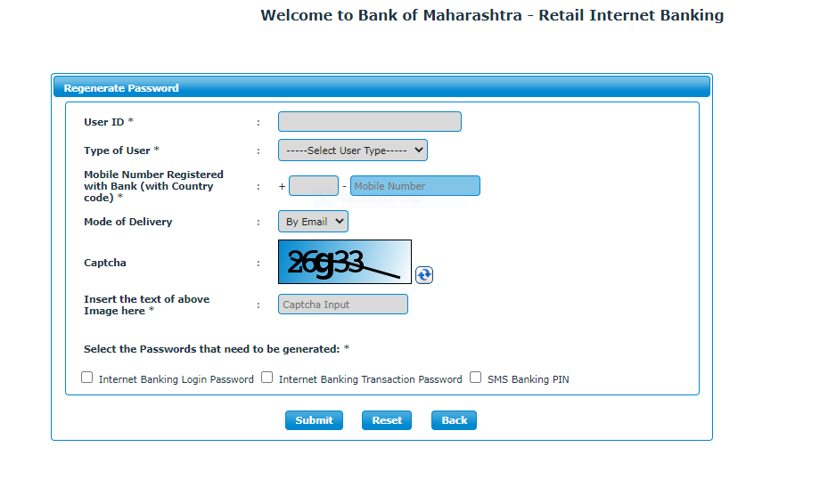Focus the country code input field
This screenshot has height=504, width=828.
pyautogui.click(x=314, y=186)
